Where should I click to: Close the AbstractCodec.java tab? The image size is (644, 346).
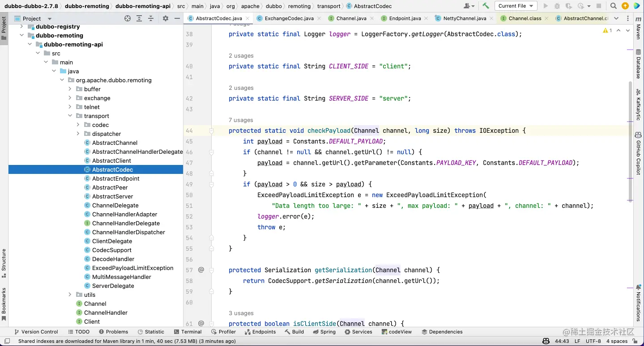pos(248,18)
